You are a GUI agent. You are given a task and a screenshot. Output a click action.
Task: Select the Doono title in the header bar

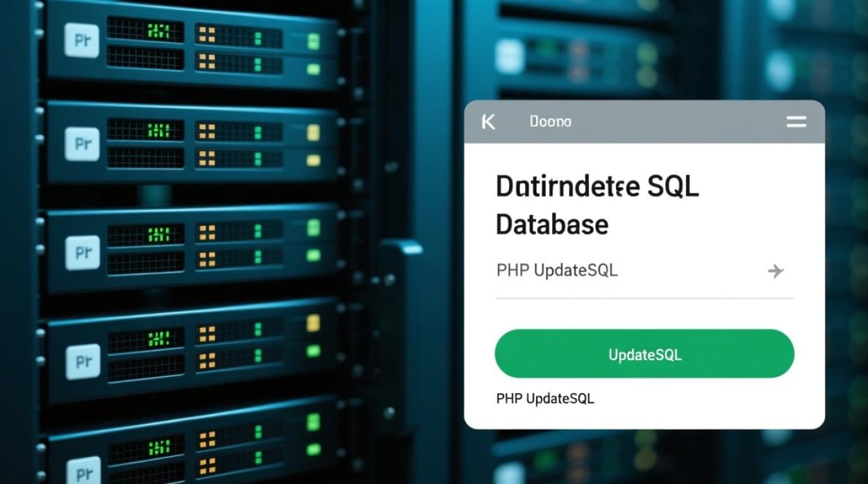pos(550,121)
